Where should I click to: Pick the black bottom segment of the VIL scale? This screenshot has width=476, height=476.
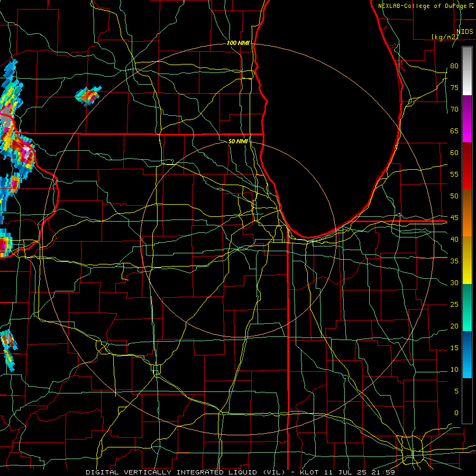coord(467,401)
